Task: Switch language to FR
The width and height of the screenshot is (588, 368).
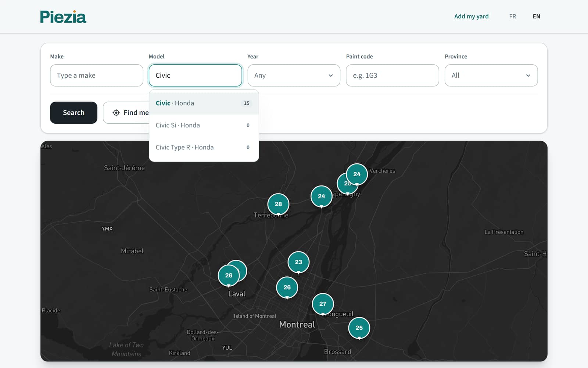Action: tap(512, 16)
